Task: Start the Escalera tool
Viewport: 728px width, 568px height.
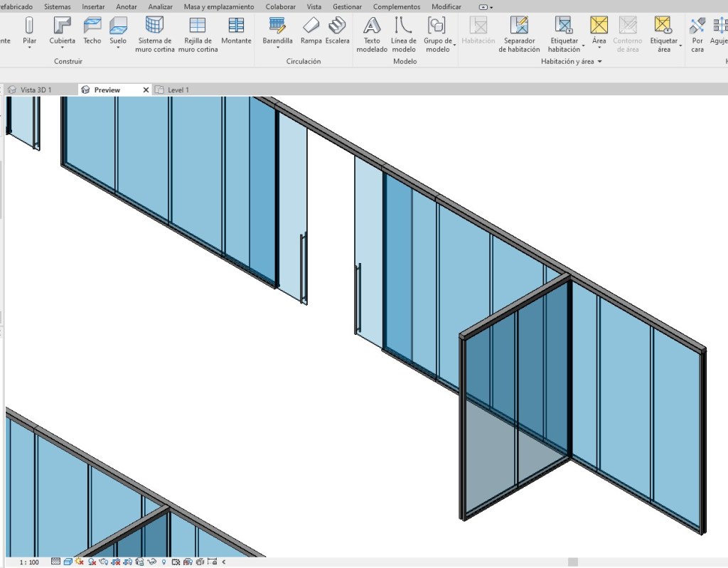Action: point(336,31)
